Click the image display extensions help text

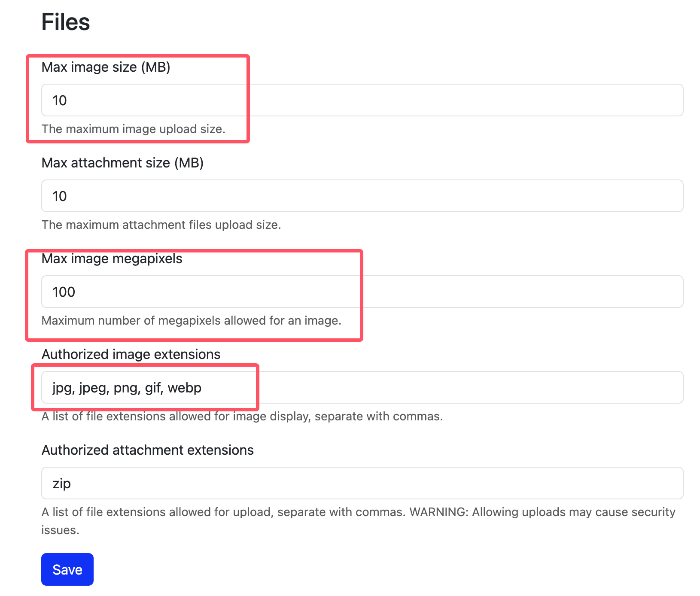242,416
